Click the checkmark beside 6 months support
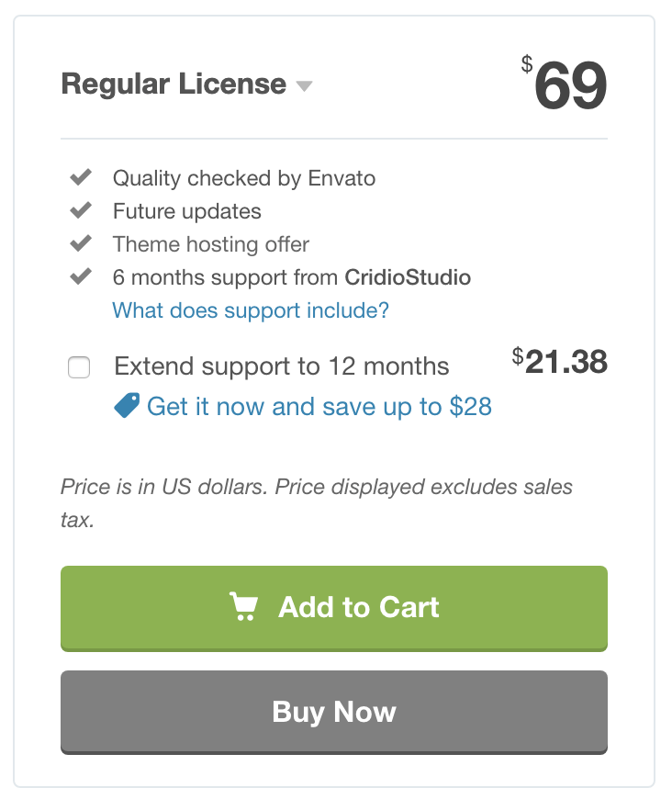This screenshot has width=672, height=799. [x=81, y=276]
